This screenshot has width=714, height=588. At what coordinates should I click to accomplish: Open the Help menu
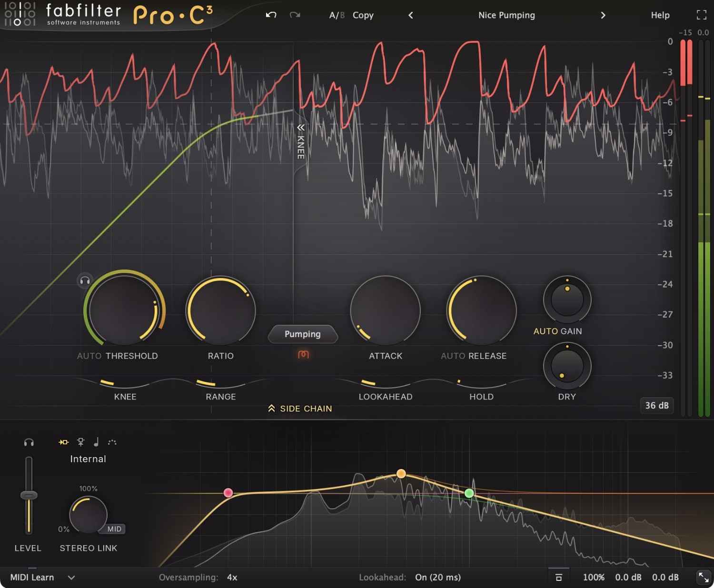pos(660,15)
